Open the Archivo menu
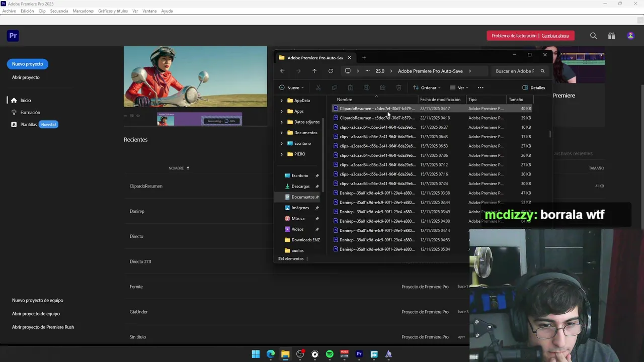Viewport: 644px width, 362px height. [x=9, y=11]
